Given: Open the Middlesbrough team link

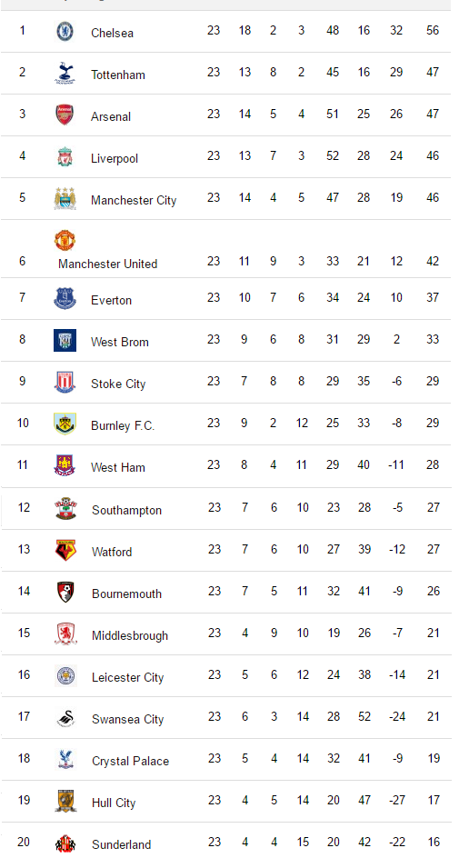Looking at the screenshot, I should (x=130, y=635).
